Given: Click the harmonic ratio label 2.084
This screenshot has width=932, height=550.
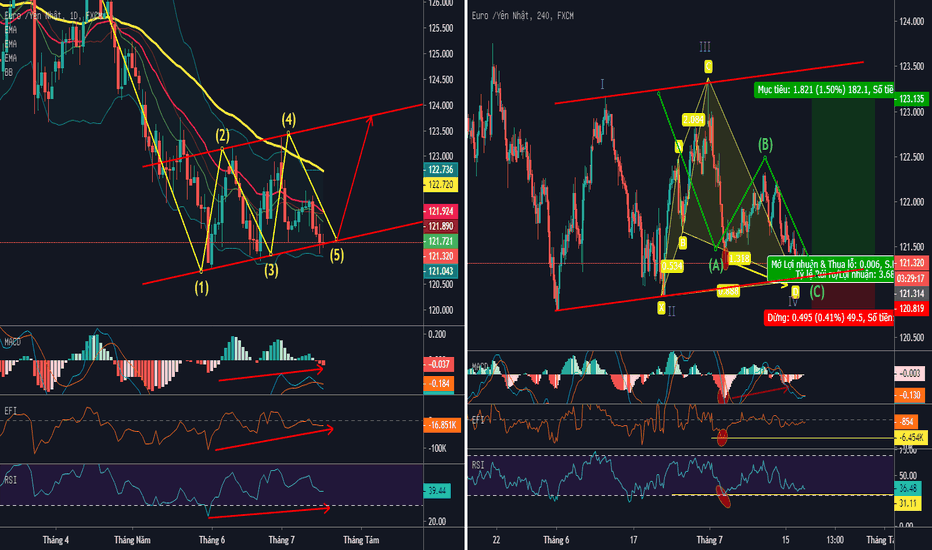Looking at the screenshot, I should click(693, 120).
